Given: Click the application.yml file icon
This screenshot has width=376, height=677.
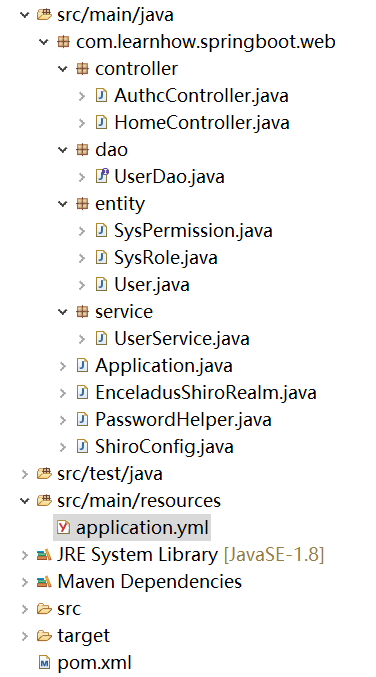Looking at the screenshot, I should point(63,527).
